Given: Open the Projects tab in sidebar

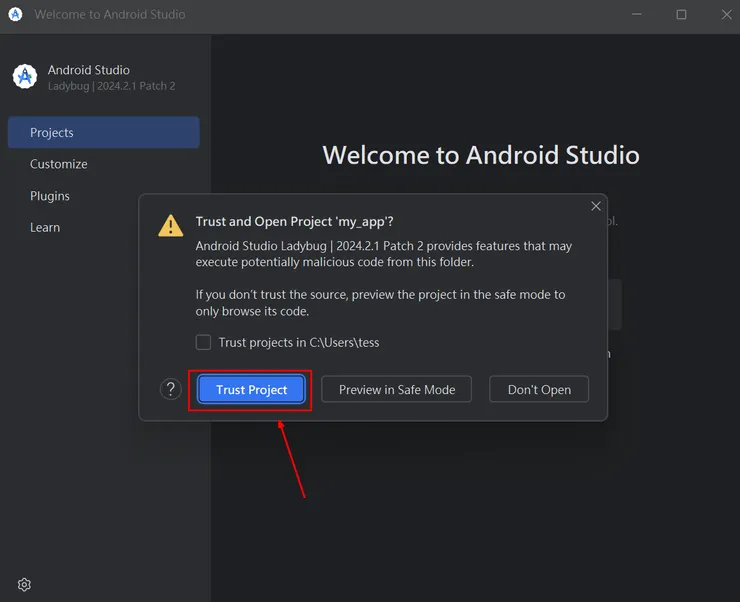Looking at the screenshot, I should (x=103, y=133).
